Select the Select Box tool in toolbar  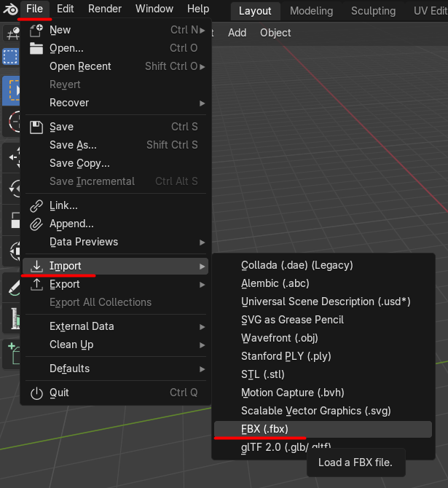point(11,91)
